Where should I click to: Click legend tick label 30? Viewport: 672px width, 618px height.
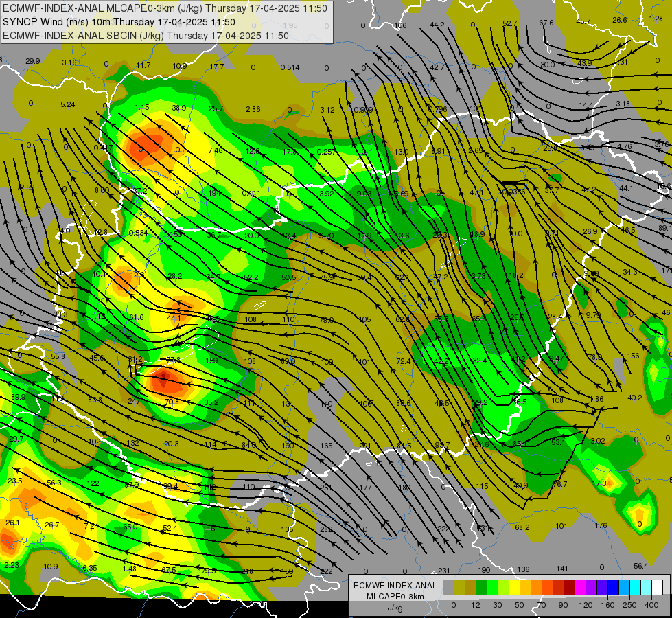[498, 605]
